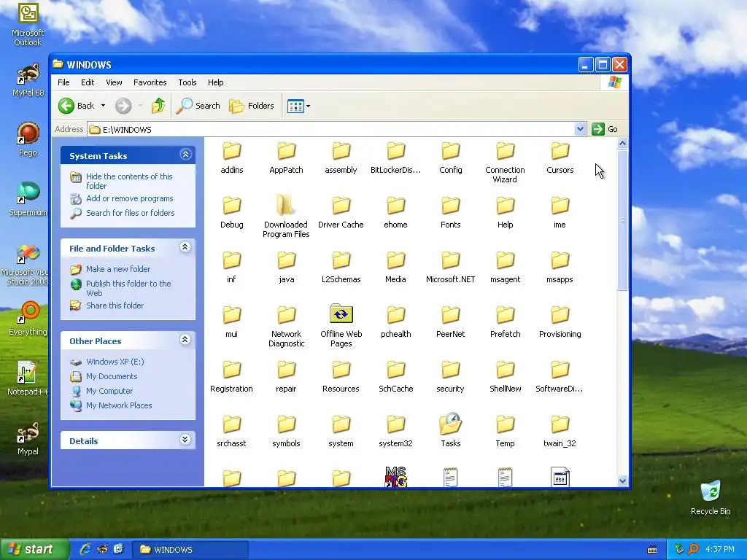
Task: Open the Tools menu
Action: 187,82
